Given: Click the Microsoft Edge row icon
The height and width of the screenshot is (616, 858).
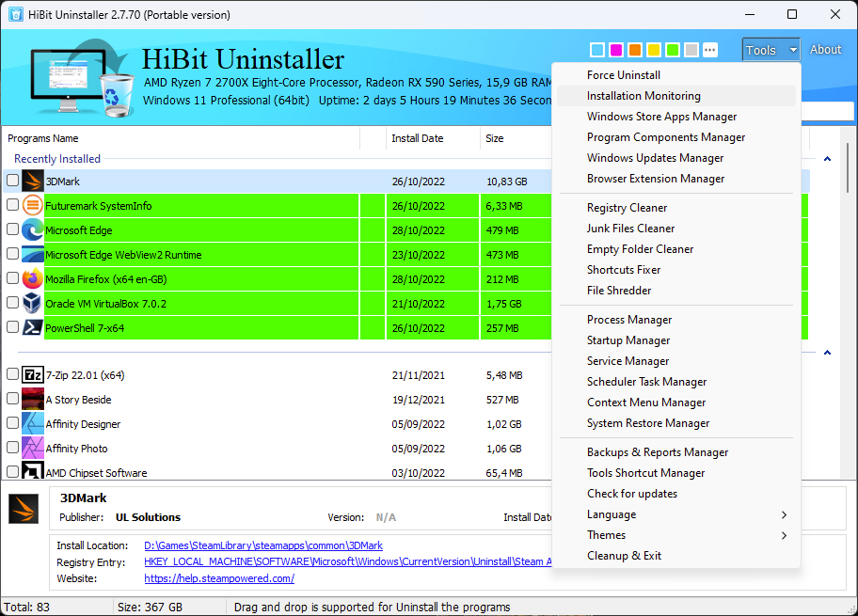Looking at the screenshot, I should [32, 230].
